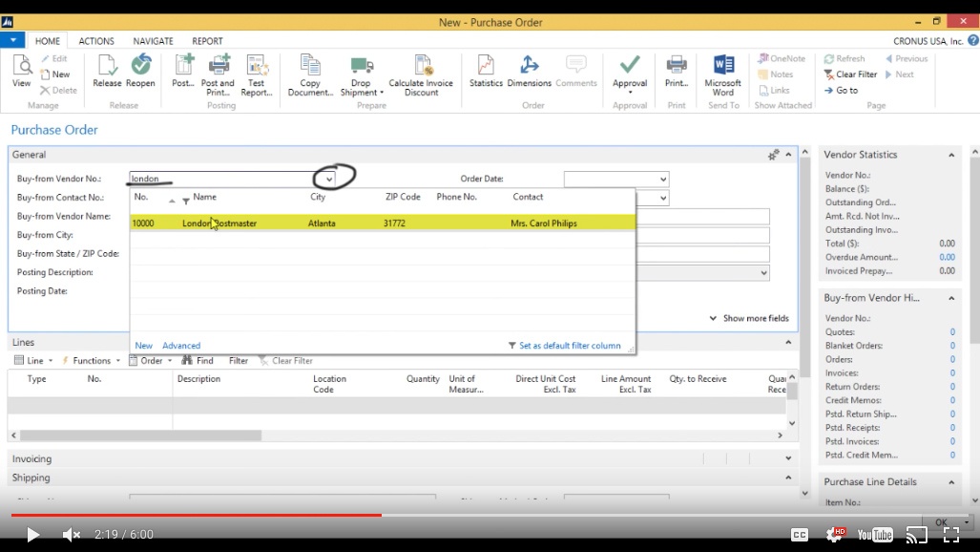The width and height of the screenshot is (980, 552).
Task: Seek on the red video progress bar
Action: tap(197, 515)
